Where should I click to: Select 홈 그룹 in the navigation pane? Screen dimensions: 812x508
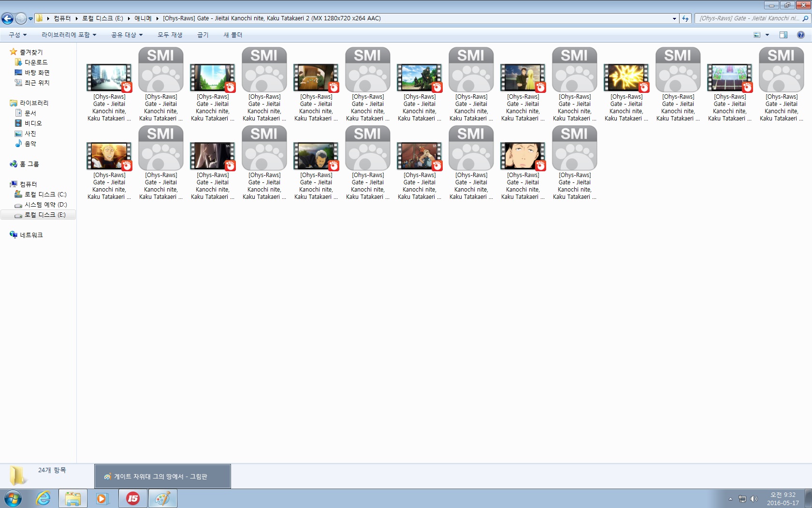(x=29, y=164)
